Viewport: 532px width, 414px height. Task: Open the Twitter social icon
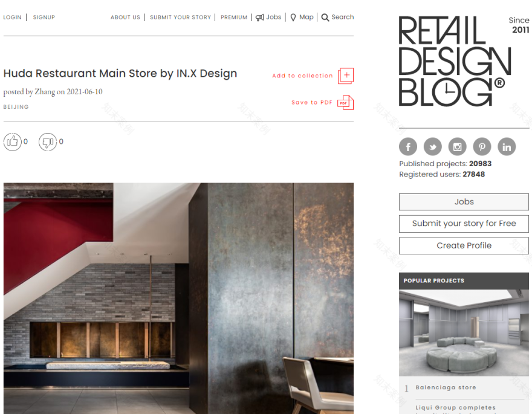433,146
